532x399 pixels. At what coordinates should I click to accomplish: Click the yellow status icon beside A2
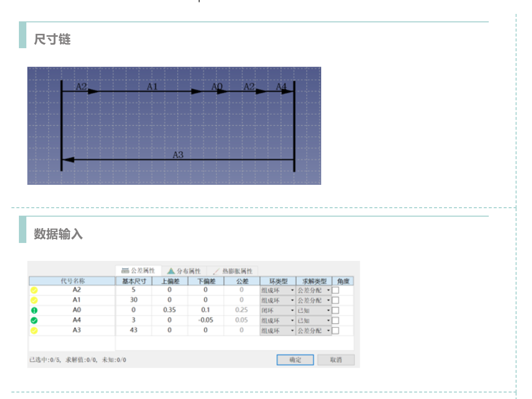pyautogui.click(x=34, y=290)
